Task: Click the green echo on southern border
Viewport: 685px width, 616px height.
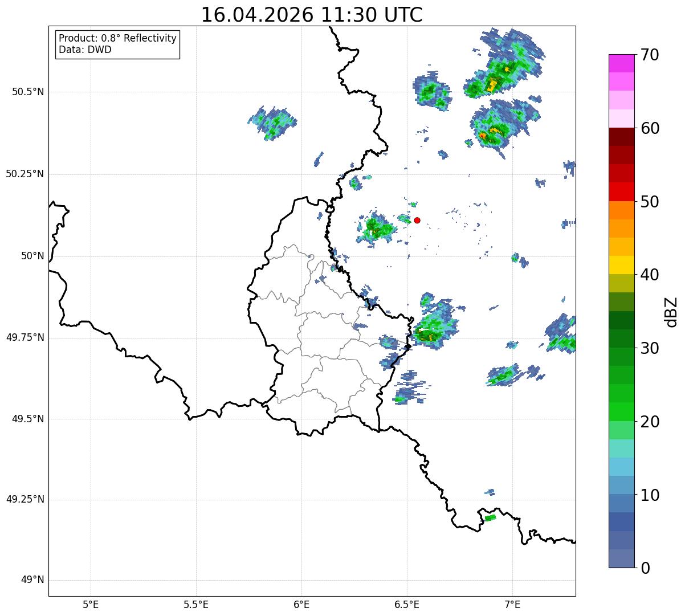Action: coord(490,517)
